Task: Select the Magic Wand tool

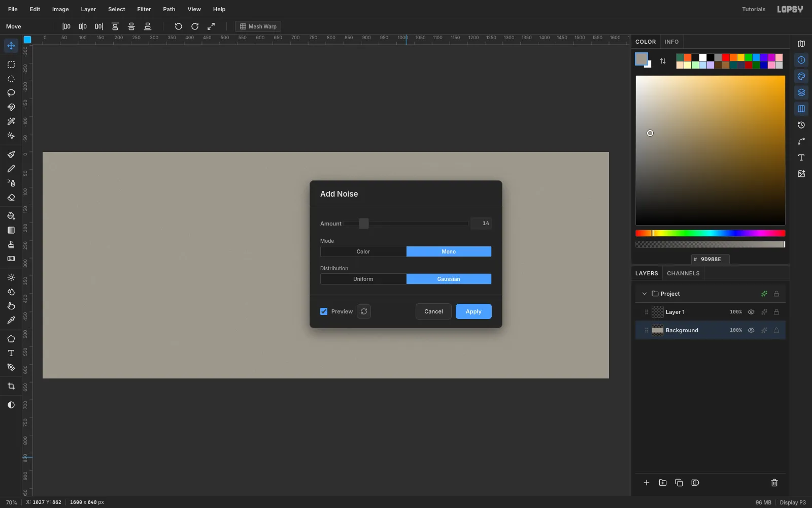Action: tap(11, 121)
